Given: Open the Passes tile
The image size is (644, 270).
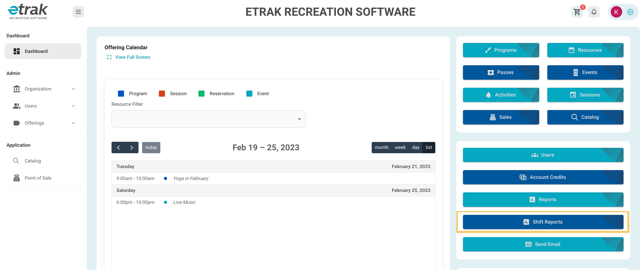Looking at the screenshot, I should (501, 73).
